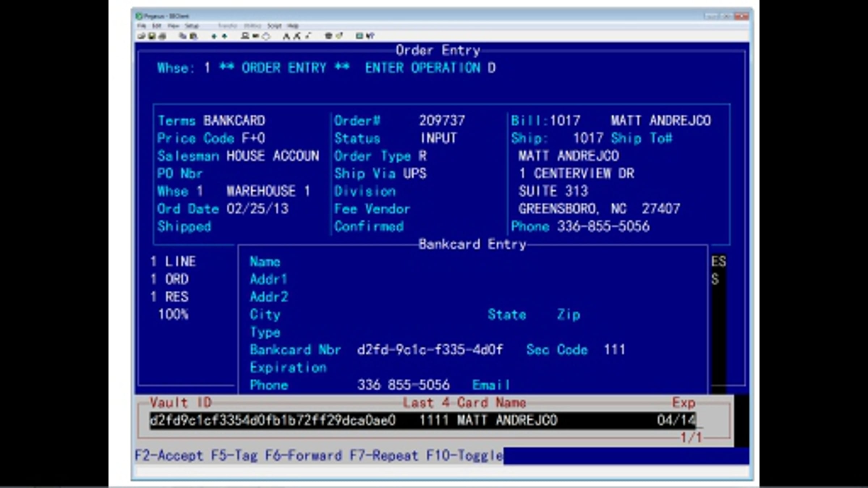Click the Price Code value F+0
Image resolution: width=868 pixels, height=488 pixels.
(253, 138)
